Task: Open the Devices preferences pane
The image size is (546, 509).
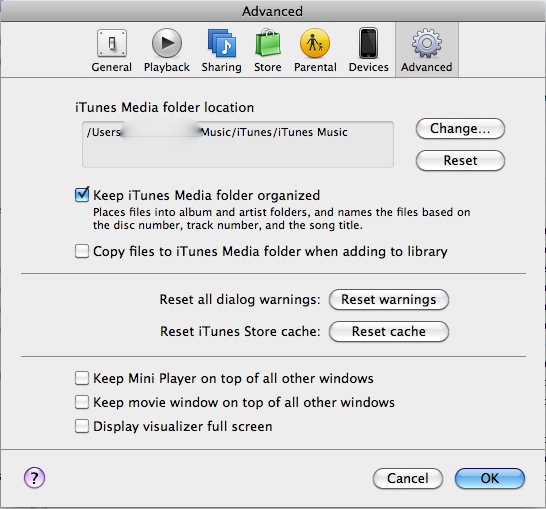Action: point(368,50)
